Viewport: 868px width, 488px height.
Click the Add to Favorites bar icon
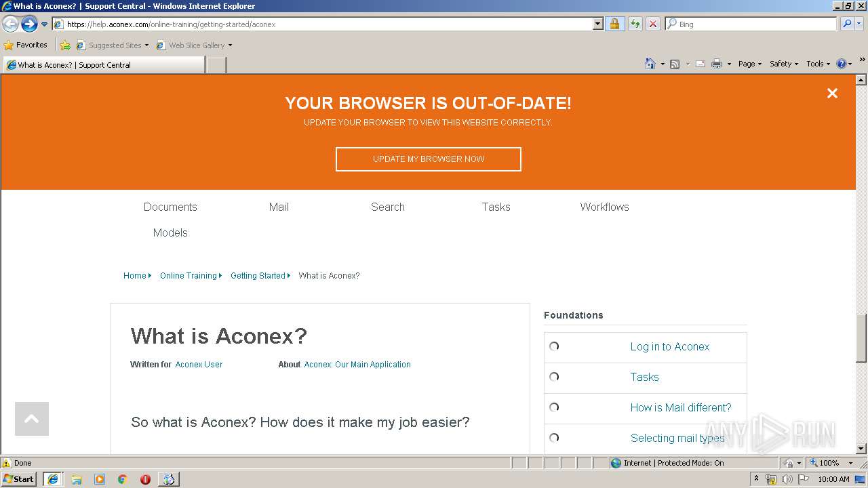(x=65, y=45)
